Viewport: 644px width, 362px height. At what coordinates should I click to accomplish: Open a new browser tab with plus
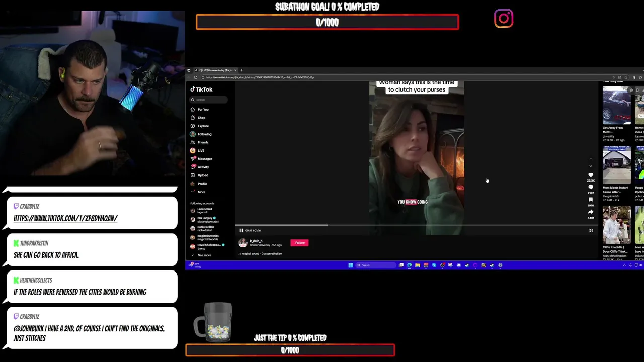click(242, 70)
